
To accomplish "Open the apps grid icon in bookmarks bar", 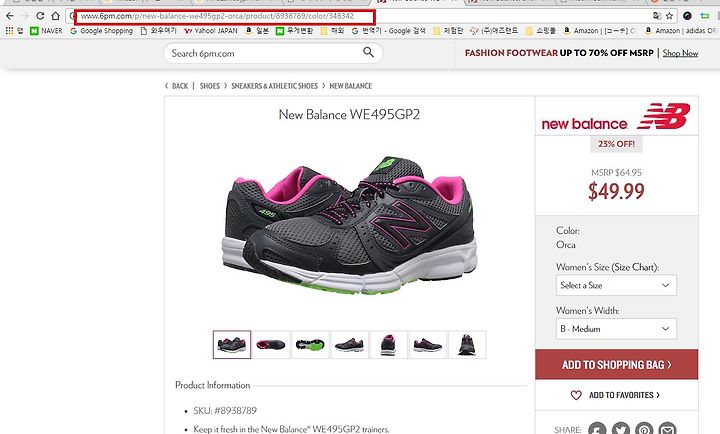I will coord(9,31).
